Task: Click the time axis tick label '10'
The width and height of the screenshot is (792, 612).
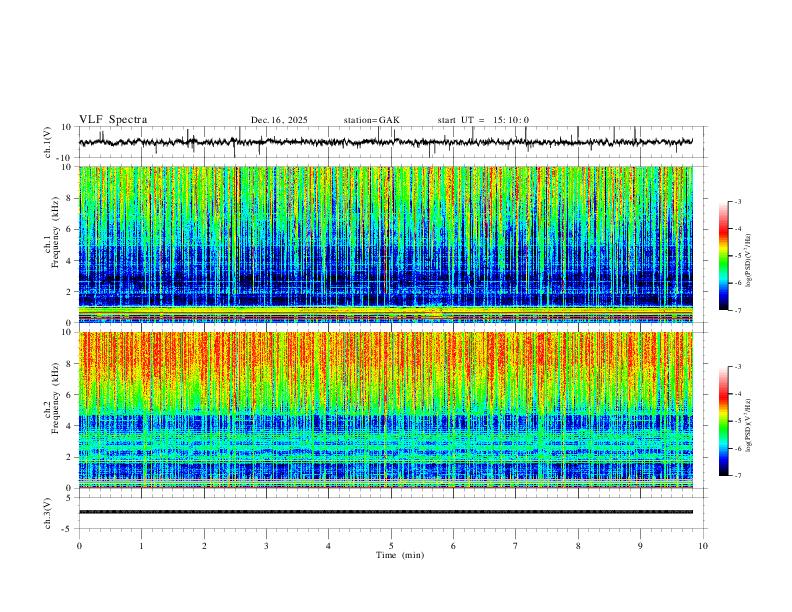Action: 703,546
